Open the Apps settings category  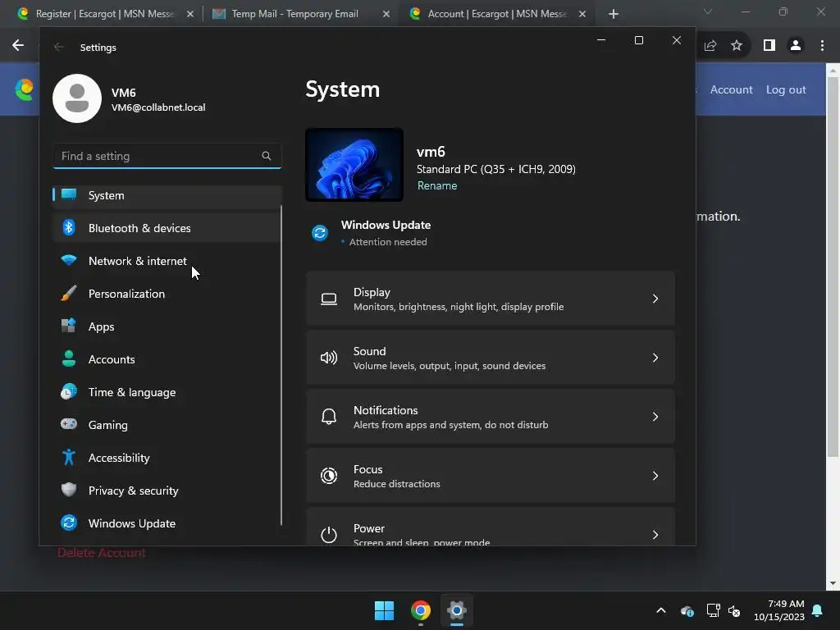(x=167, y=326)
